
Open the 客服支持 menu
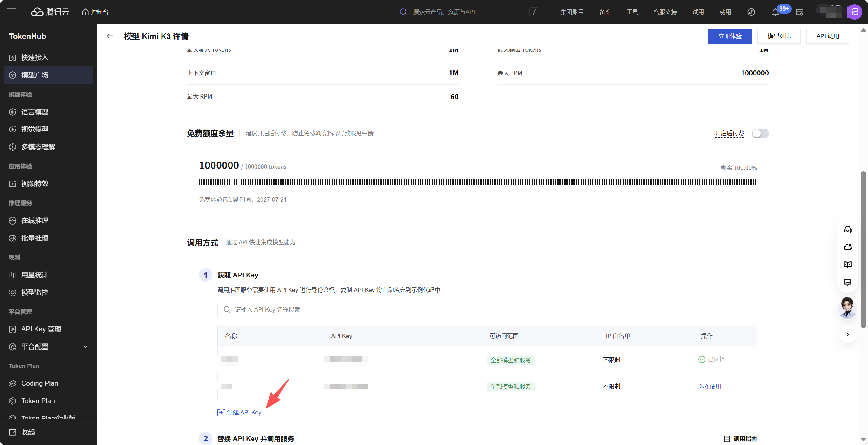tap(665, 12)
